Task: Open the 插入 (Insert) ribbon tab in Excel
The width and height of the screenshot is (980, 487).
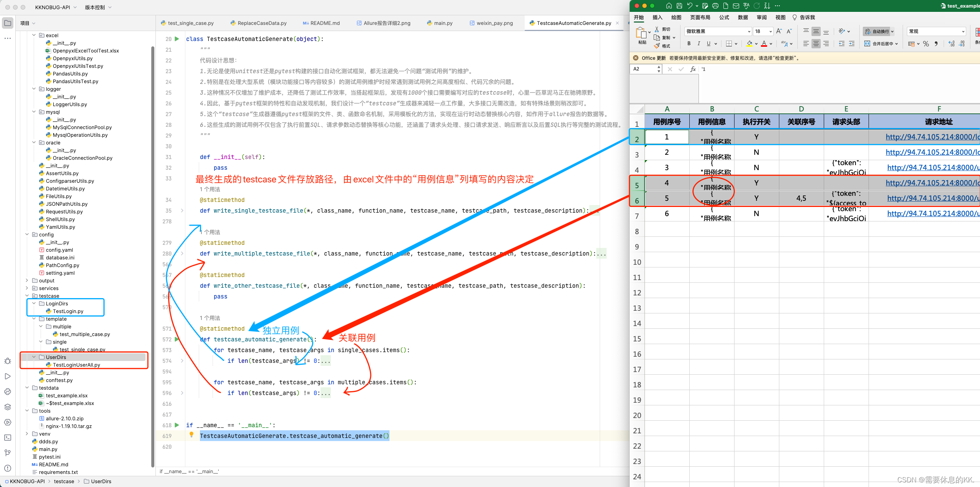Action: (x=657, y=17)
